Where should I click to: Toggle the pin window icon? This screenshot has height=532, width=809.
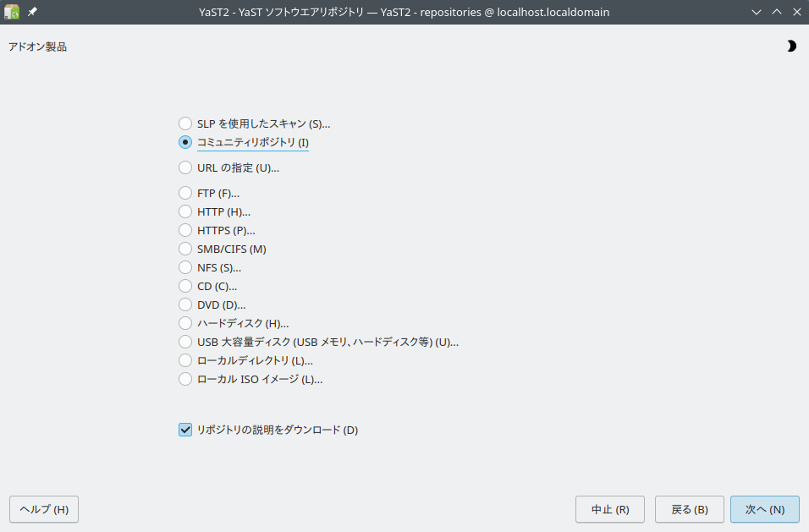coord(32,11)
